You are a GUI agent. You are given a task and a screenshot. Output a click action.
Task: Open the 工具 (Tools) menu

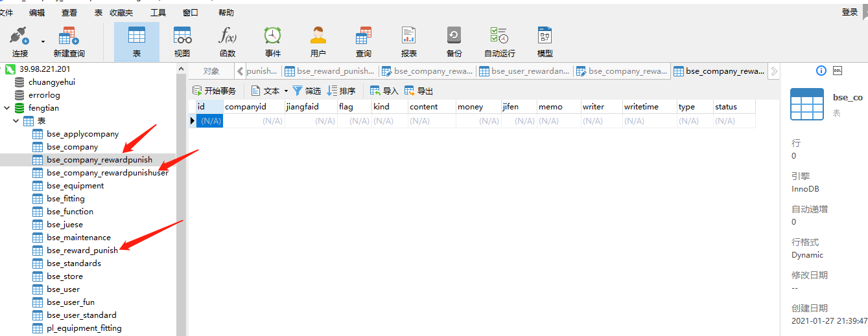coord(158,12)
